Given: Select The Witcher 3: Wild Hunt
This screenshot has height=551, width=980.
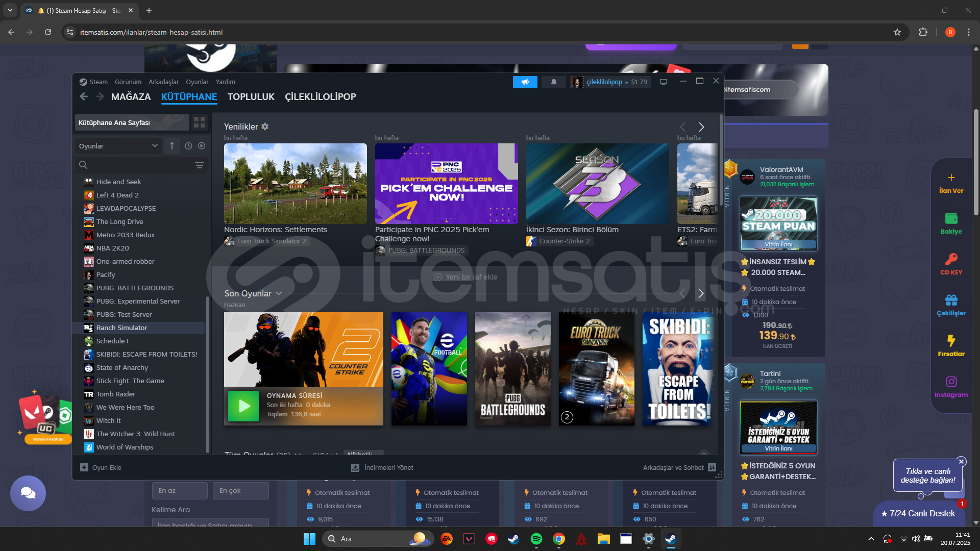Looking at the screenshot, I should click(136, 434).
